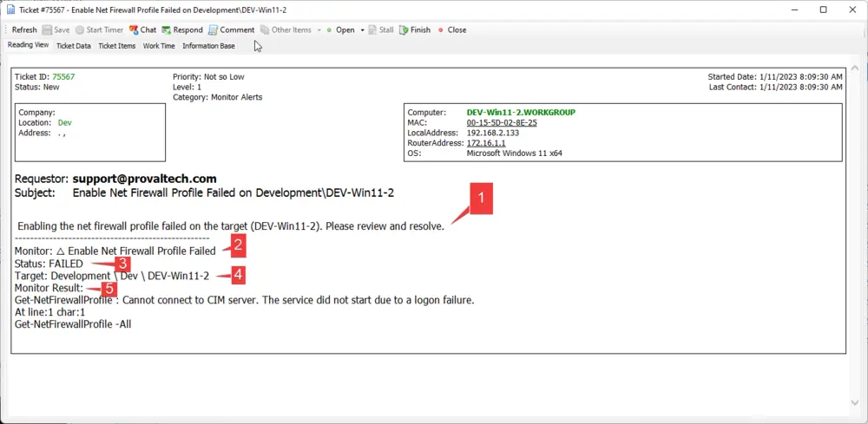The width and height of the screenshot is (868, 424).
Task: Switch to the Reading View tab
Action: click(x=29, y=45)
